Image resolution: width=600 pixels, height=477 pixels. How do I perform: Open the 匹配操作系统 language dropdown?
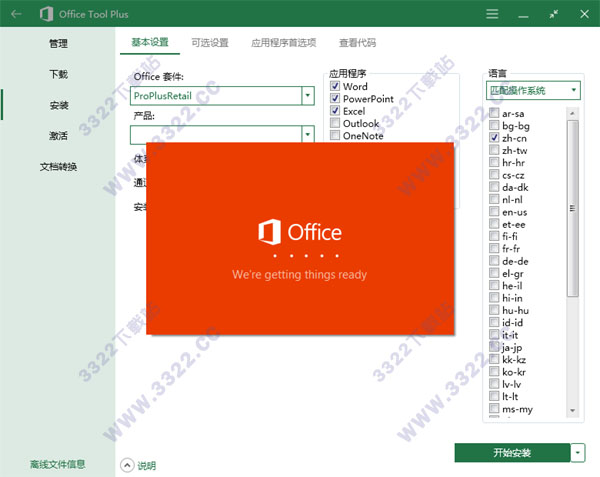(533, 90)
